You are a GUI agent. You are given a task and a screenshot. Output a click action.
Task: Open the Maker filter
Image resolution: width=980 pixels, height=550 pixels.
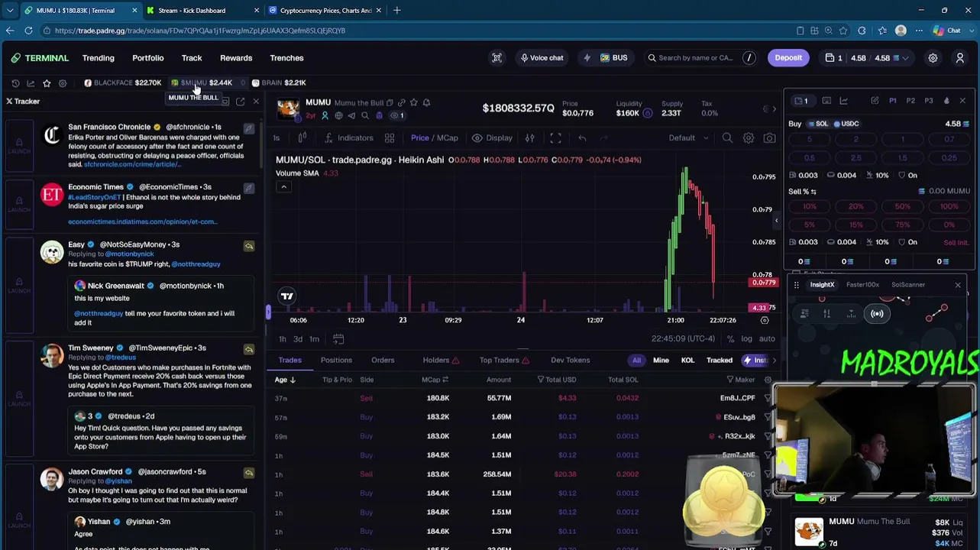[741, 380]
